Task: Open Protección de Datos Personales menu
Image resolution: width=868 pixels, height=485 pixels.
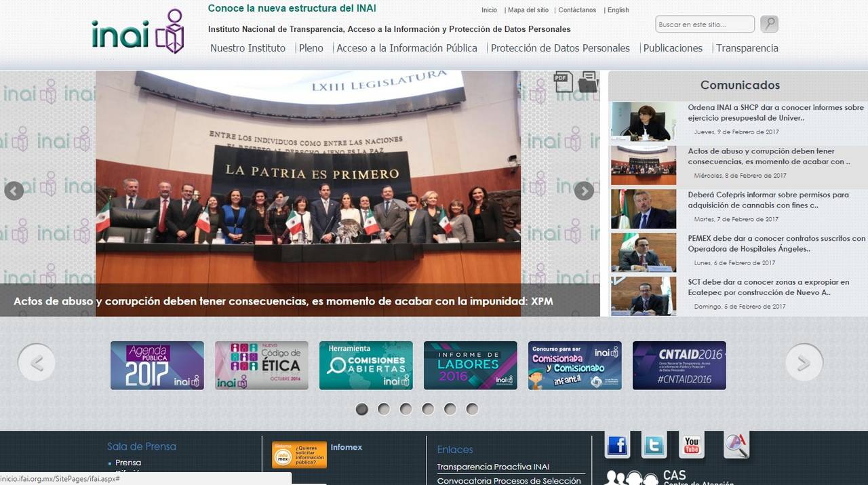Action: [560, 48]
